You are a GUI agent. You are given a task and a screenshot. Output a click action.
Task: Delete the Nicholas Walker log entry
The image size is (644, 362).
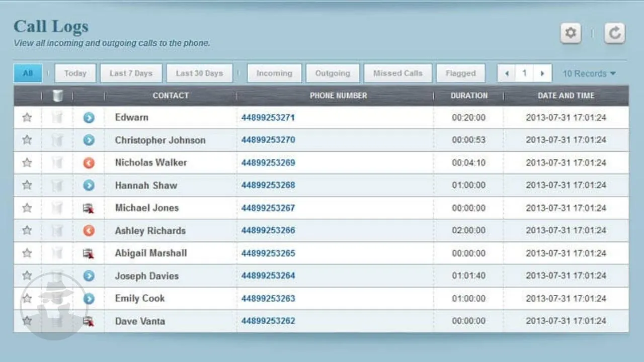(57, 163)
